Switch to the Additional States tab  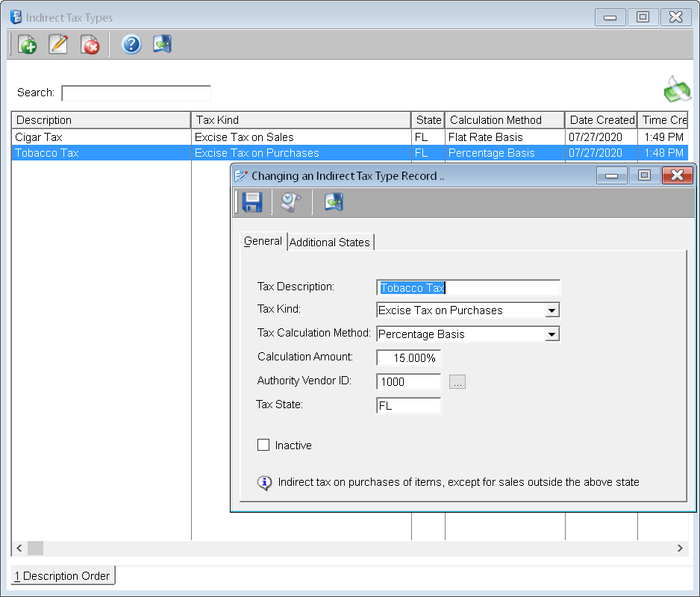pos(330,242)
